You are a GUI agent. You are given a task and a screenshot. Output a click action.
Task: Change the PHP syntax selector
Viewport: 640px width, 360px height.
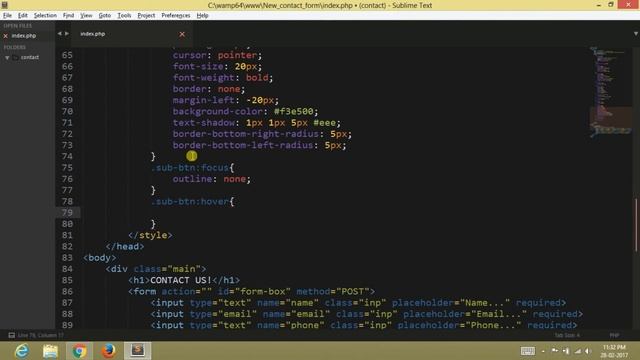tap(614, 335)
